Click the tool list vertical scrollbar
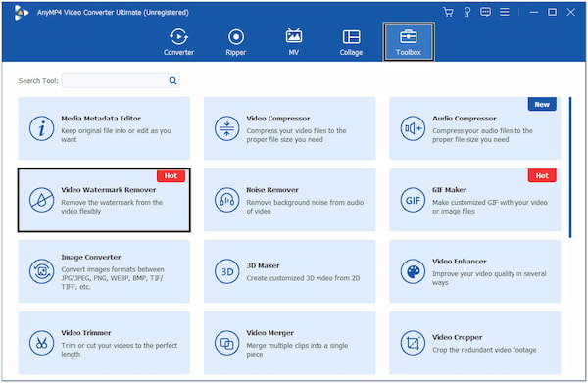Image resolution: width=588 pixels, height=383 pixels. tap(570, 168)
